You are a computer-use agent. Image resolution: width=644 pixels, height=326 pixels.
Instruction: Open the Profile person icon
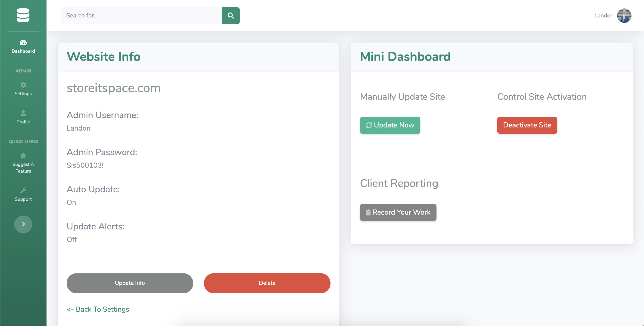point(23,113)
